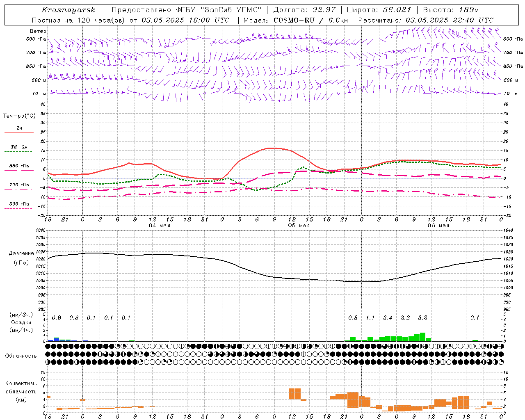The width and height of the screenshot is (525, 420).
Task: Click the "Ветер" wind panel label
Action: tap(38, 31)
